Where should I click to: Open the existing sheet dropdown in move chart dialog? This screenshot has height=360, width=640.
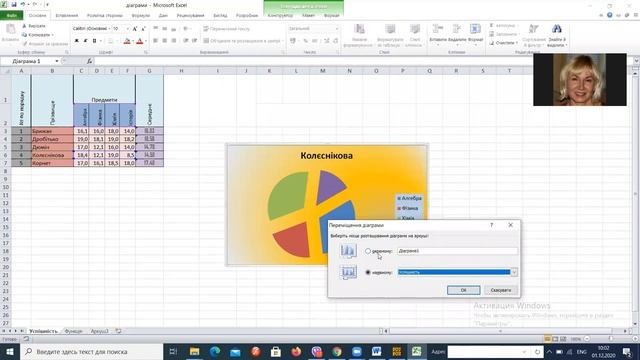click(514, 272)
